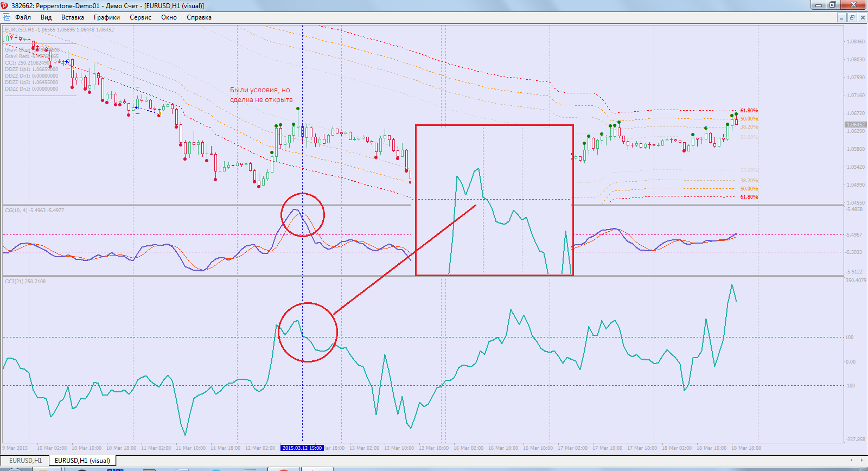Click the -5.4967 value on CG scale
Screen dimensions: 868x471
(854, 235)
